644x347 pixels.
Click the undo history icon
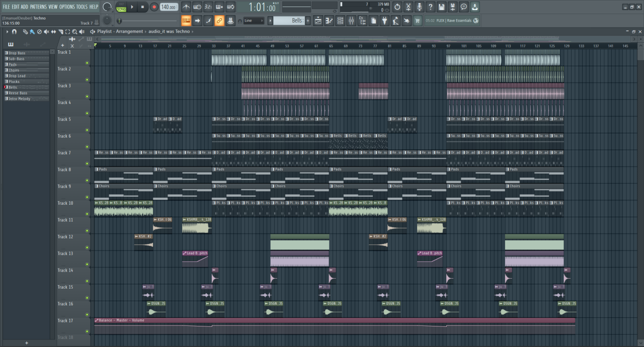coord(397,7)
